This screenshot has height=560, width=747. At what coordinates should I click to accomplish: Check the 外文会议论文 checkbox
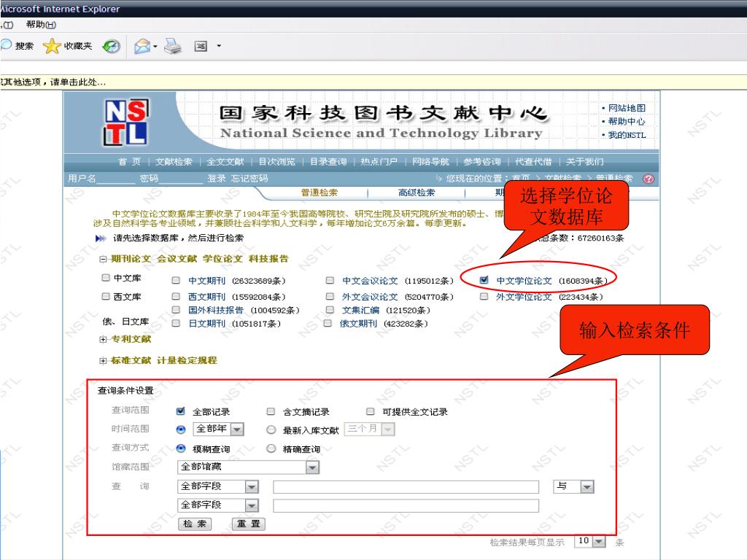pos(330,296)
